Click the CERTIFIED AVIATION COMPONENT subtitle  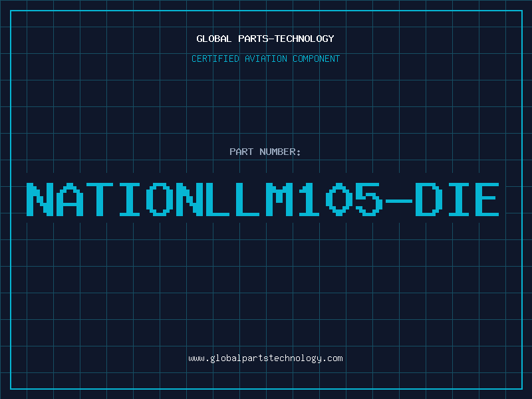(265, 59)
